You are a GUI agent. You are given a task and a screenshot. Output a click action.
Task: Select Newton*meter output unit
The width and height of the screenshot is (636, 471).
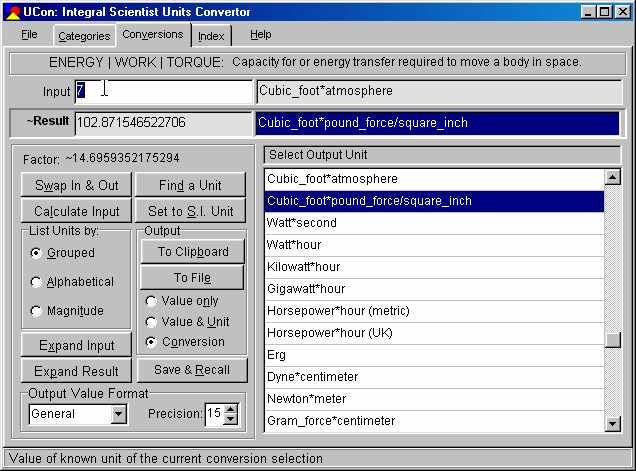point(434,399)
